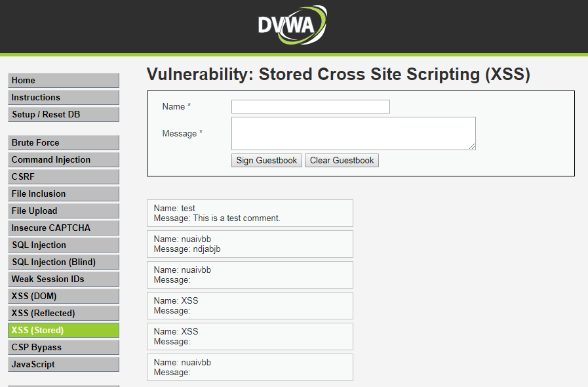Go to Weak Session IDs
Image resolution: width=588 pixels, height=387 pixels.
64,279
